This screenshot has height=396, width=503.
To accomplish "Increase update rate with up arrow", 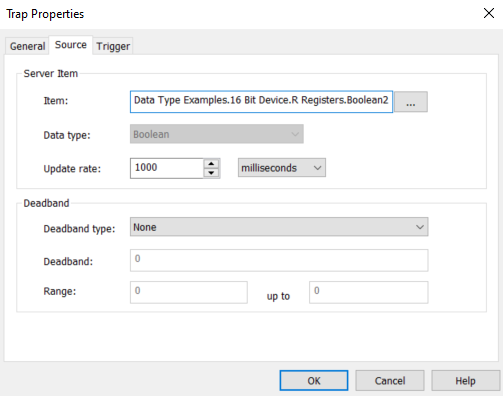I will (211, 164).
